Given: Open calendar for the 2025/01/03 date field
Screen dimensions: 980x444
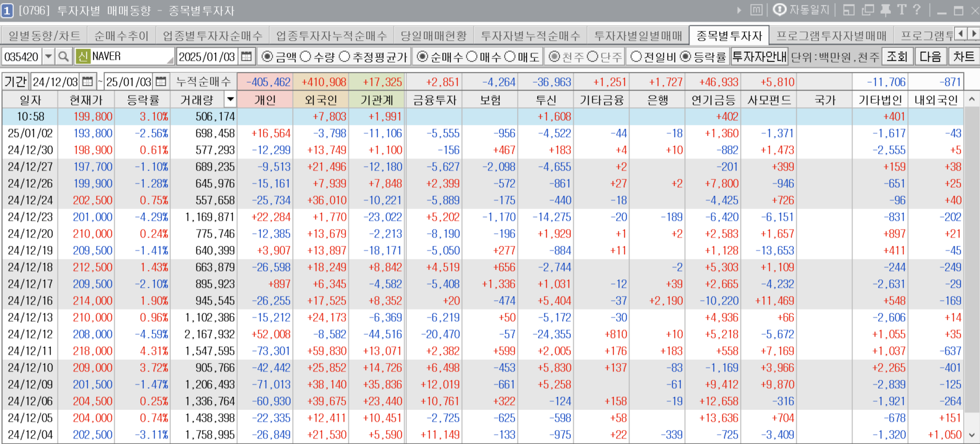Looking at the screenshot, I should pos(247,56).
